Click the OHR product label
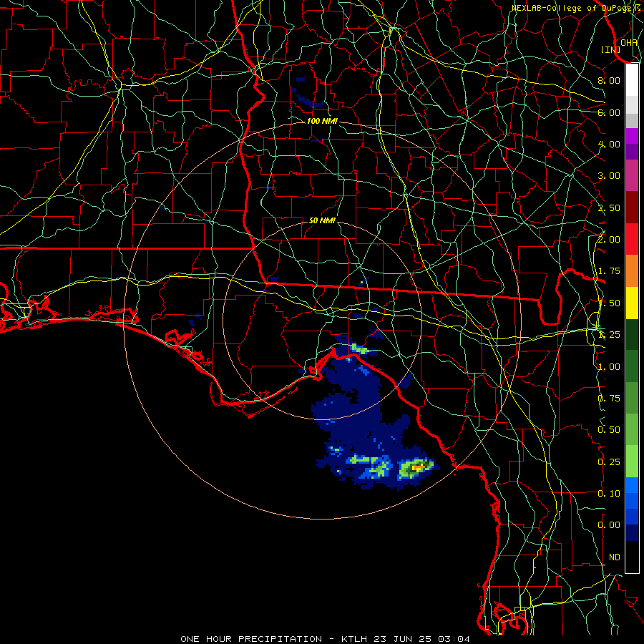 (x=629, y=42)
